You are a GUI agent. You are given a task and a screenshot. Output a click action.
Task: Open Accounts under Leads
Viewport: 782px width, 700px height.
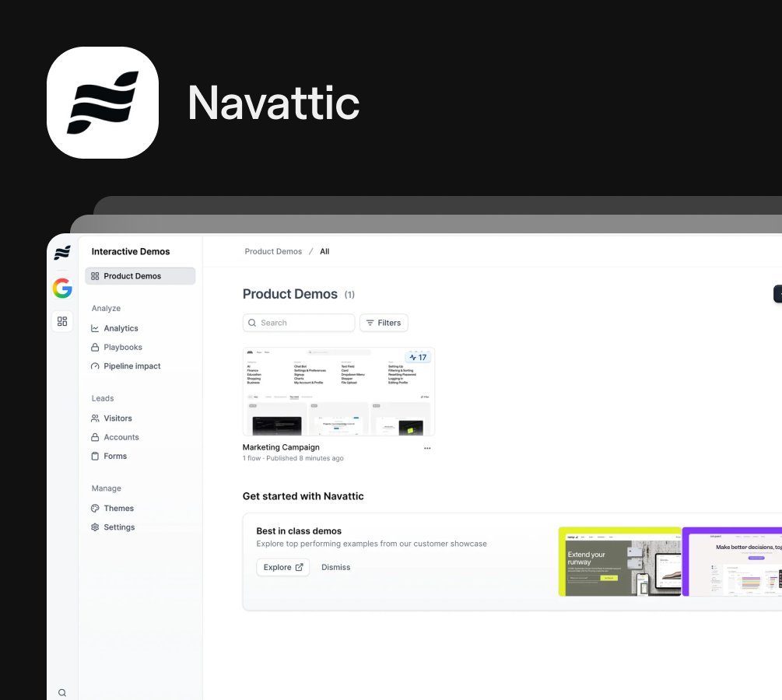pyautogui.click(x=121, y=437)
